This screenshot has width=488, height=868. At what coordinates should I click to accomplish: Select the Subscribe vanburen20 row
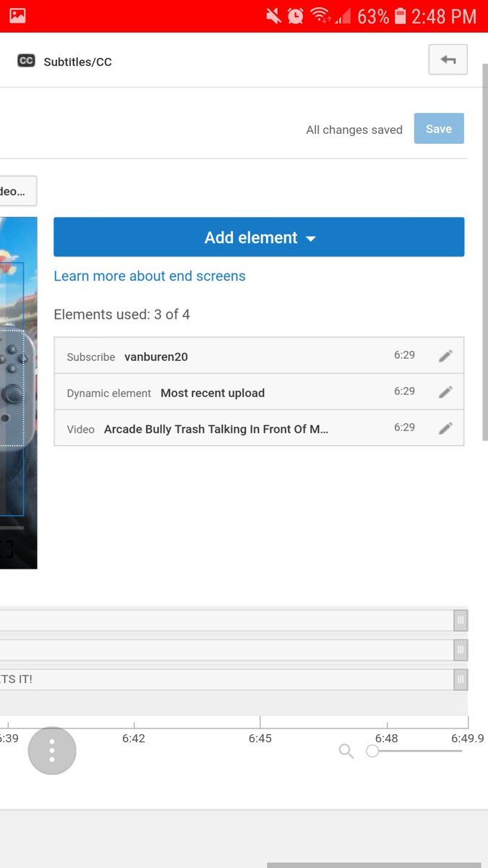[259, 356]
